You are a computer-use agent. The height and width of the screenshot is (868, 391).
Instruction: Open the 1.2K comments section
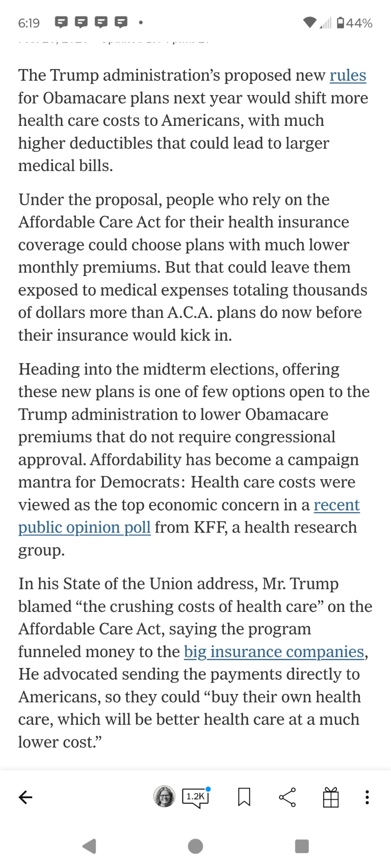coord(195,797)
